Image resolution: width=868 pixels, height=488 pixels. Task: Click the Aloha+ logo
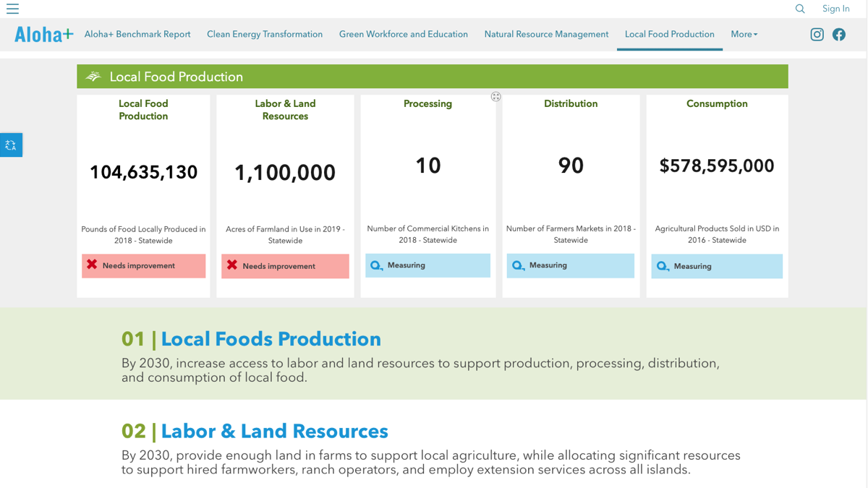coord(43,33)
